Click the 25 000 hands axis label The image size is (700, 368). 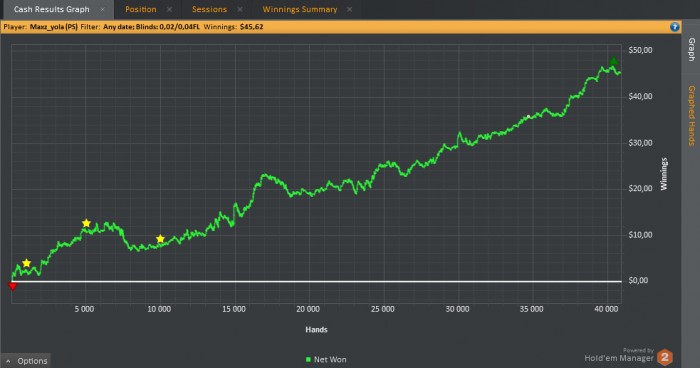(383, 309)
